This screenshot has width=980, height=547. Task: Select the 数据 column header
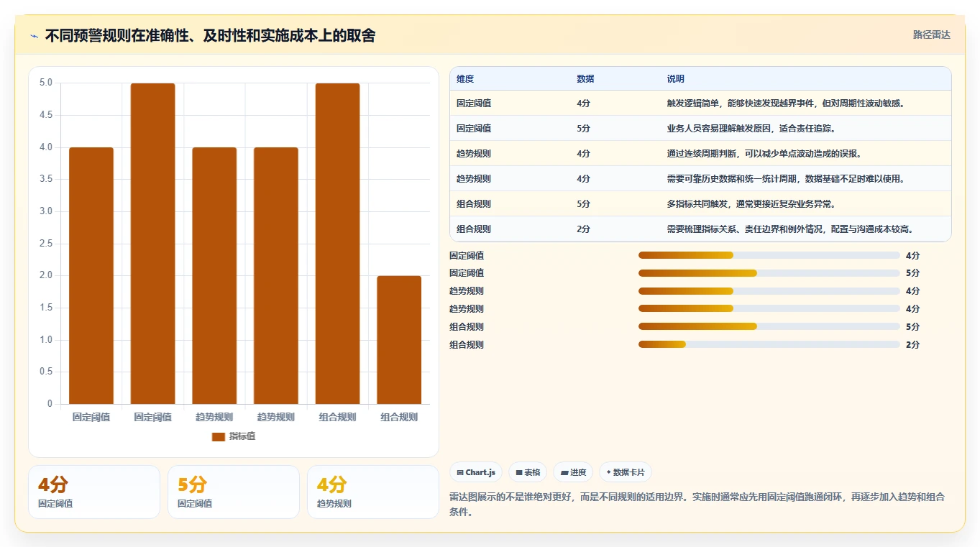pyautogui.click(x=585, y=79)
